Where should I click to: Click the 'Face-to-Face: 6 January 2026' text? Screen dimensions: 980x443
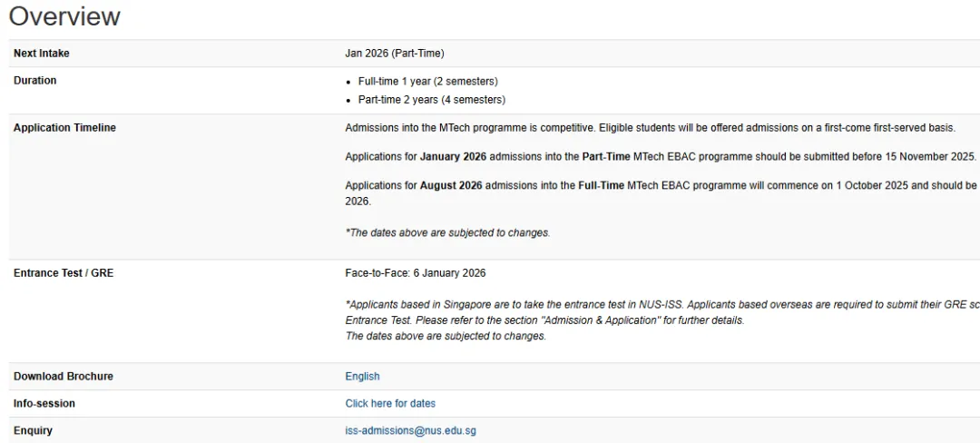pos(416,272)
